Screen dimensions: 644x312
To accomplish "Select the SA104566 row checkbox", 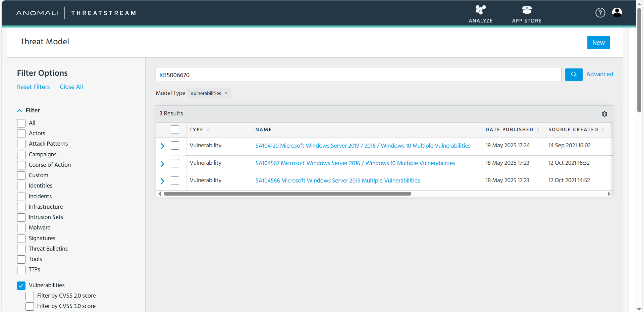I will pyautogui.click(x=175, y=180).
